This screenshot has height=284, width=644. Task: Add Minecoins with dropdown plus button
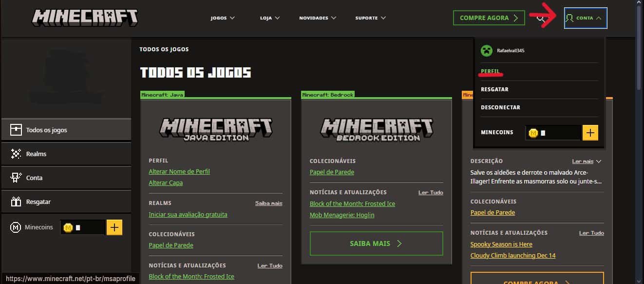590,132
